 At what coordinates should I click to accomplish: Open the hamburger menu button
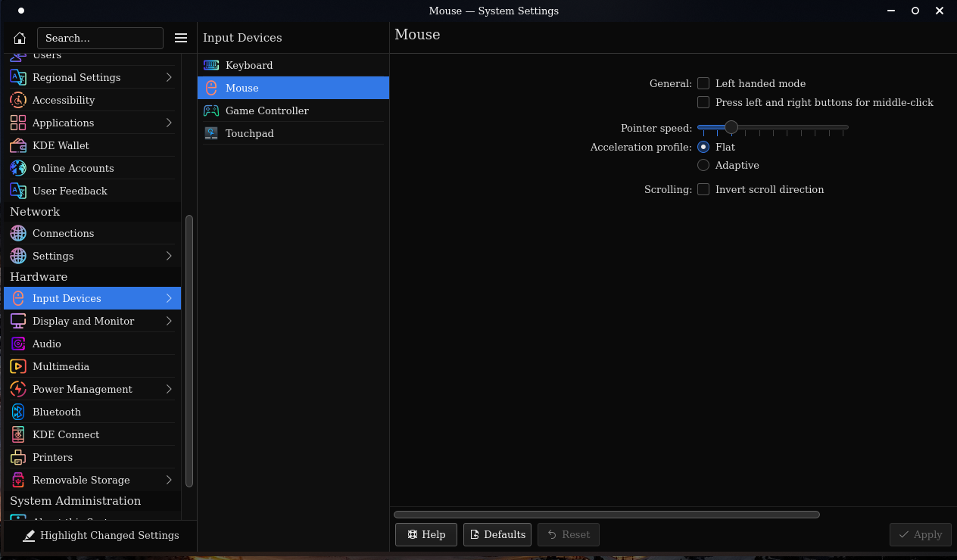pos(181,38)
